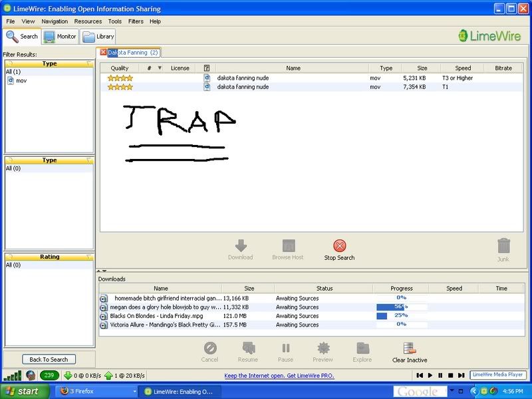Screen dimensions: 532x399
Task: Open the Google deskbar dropdown arrow
Action: (452, 390)
